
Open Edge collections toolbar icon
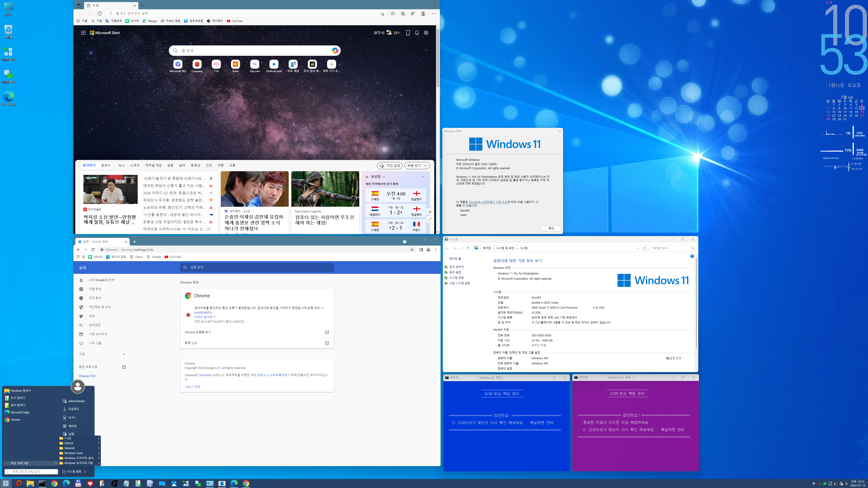(403, 14)
